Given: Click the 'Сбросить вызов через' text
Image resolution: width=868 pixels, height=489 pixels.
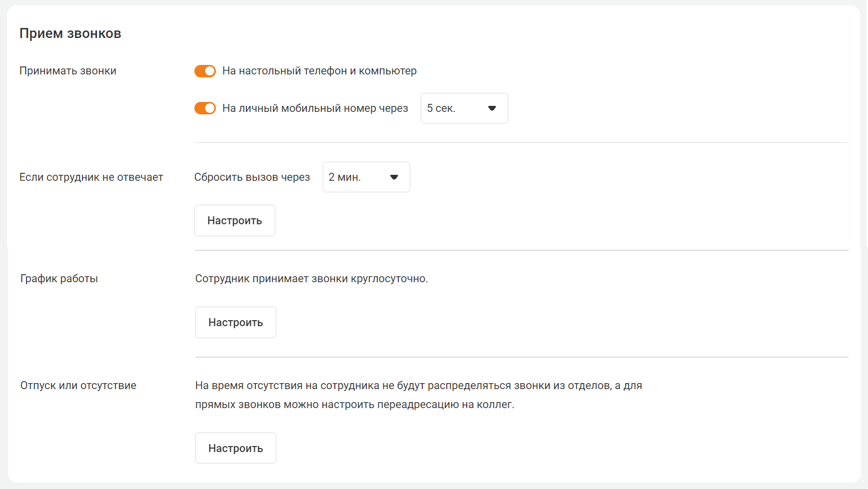Looking at the screenshot, I should point(252,177).
